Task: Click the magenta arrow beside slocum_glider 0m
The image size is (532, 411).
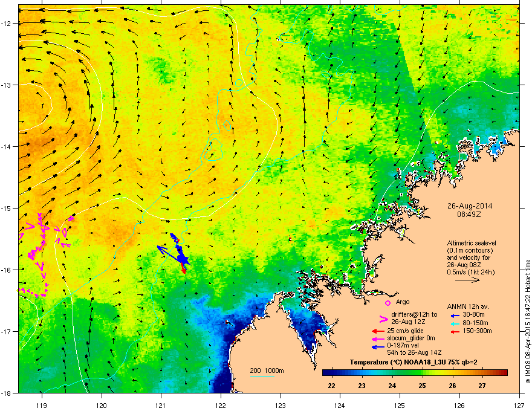Action: (378, 338)
